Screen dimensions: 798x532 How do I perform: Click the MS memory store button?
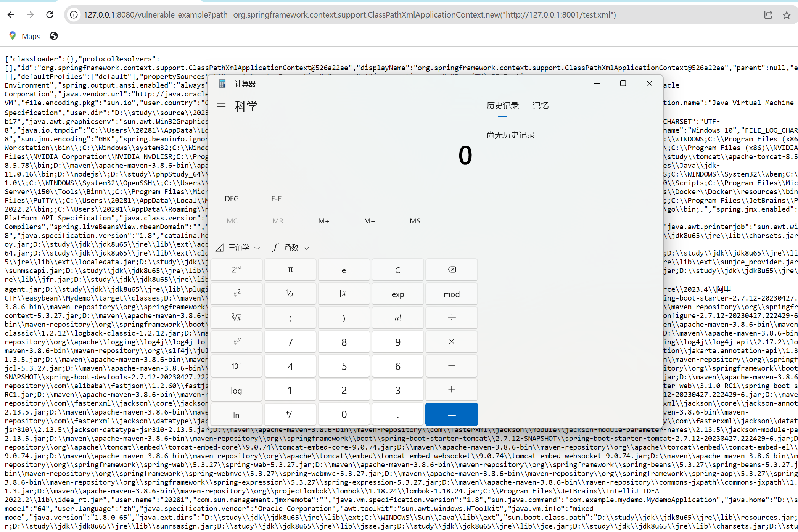(x=415, y=221)
